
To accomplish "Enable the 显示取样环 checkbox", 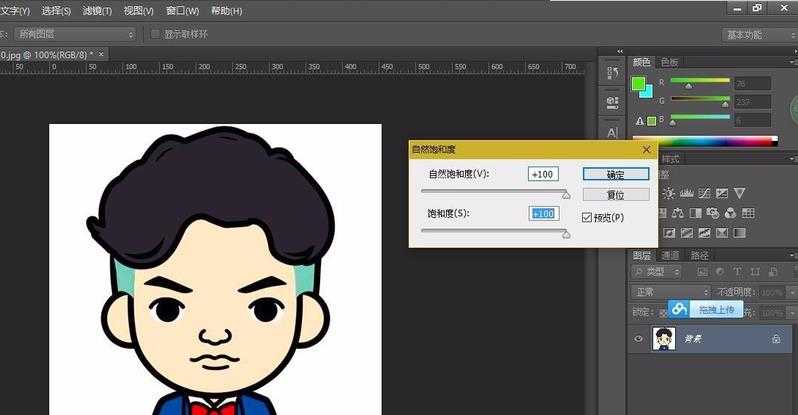I will [155, 34].
